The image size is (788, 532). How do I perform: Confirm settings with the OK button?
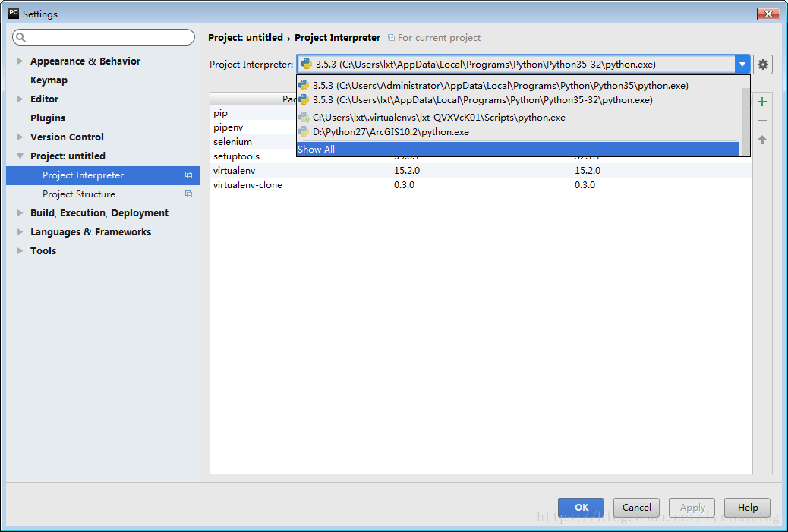tap(581, 508)
